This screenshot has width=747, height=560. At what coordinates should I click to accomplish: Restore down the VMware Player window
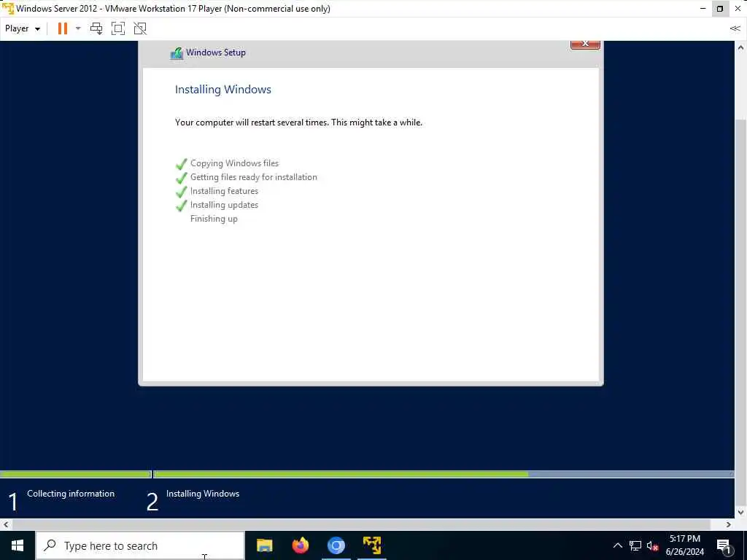point(720,9)
